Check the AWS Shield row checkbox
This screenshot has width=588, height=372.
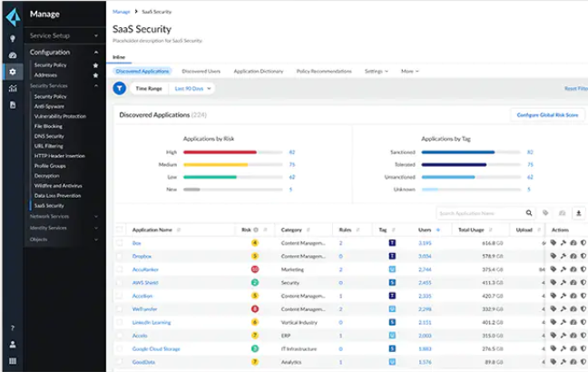point(120,282)
